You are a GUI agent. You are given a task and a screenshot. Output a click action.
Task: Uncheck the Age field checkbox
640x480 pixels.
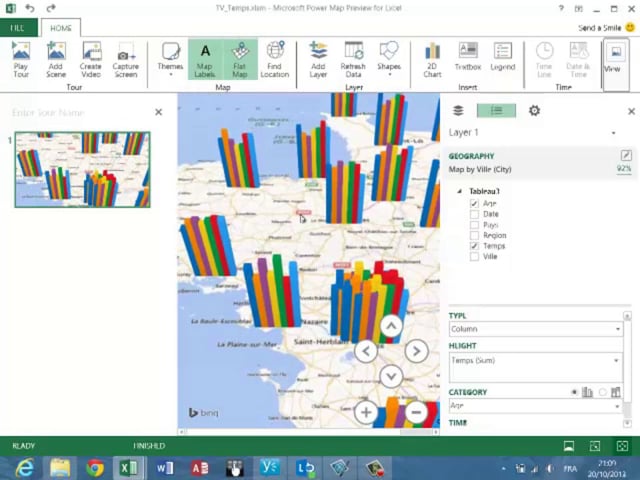pyautogui.click(x=474, y=203)
